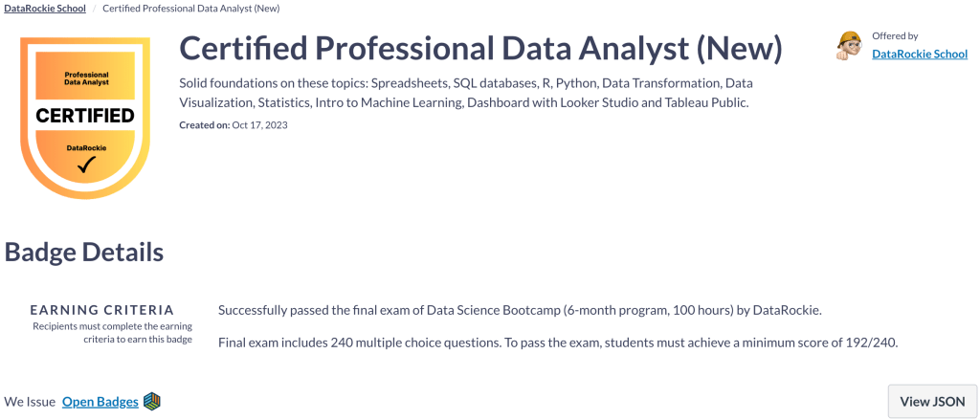Open the DataRockie School breadcrumb link
The width and height of the screenshot is (980, 420).
(x=45, y=9)
